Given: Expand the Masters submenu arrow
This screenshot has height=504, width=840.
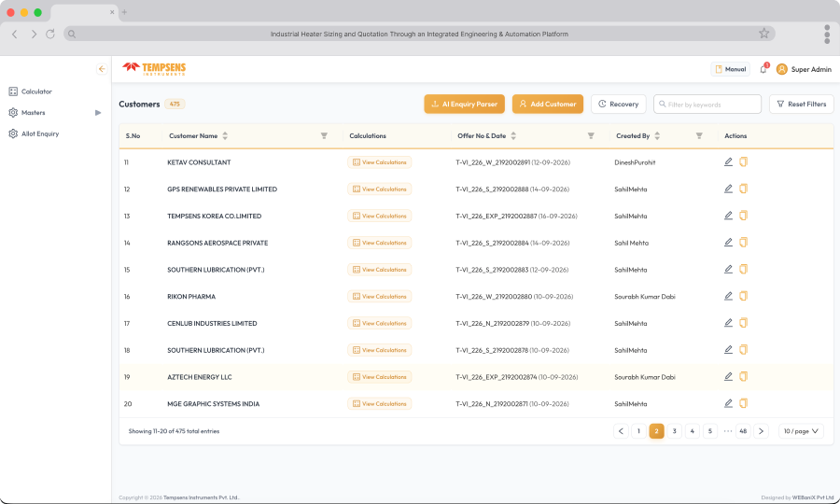Looking at the screenshot, I should pyautogui.click(x=98, y=113).
